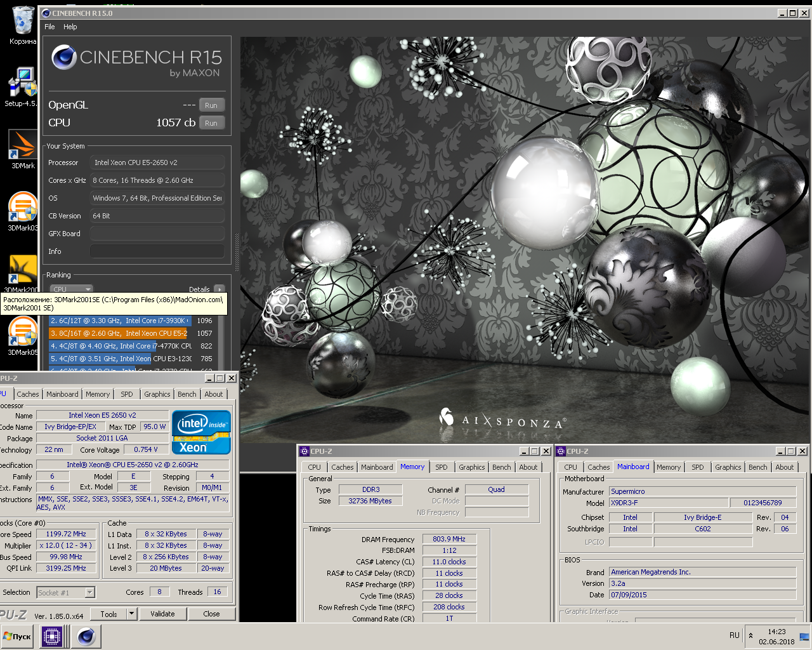The height and width of the screenshot is (650, 812).
Task: Select the 3DMark2001 SE yellow desktop icon
Action: [23, 270]
